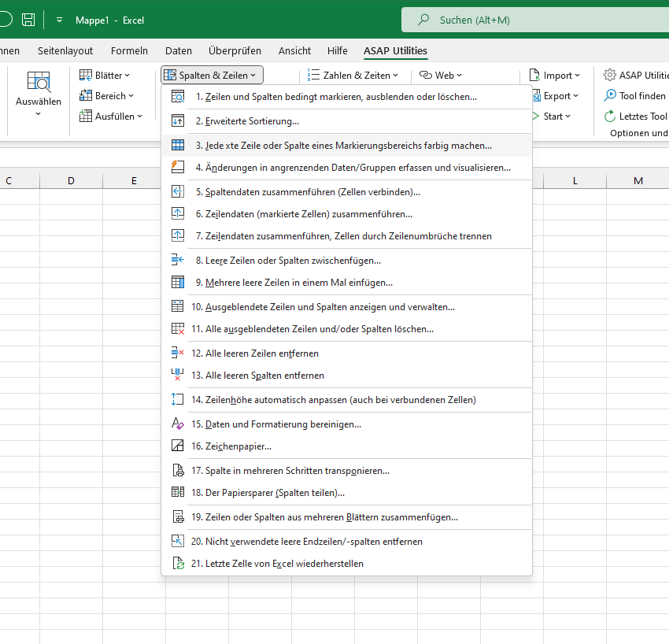Click Alle leeren Spalten entfernen icon

178,375
